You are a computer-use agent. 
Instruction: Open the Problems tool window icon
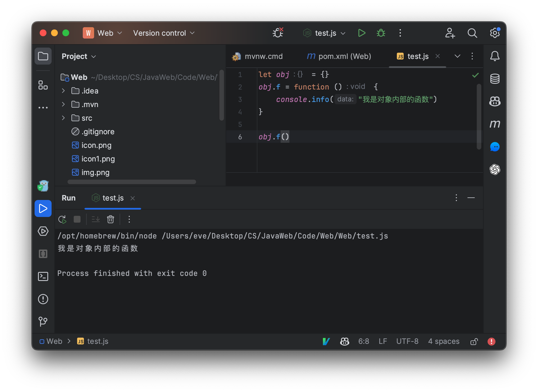point(43,299)
